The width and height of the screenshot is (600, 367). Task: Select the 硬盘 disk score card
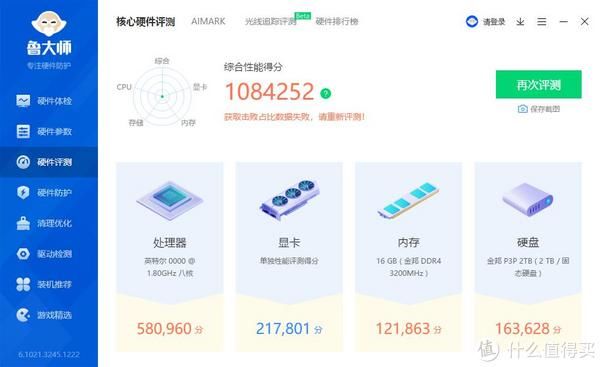[528, 257]
